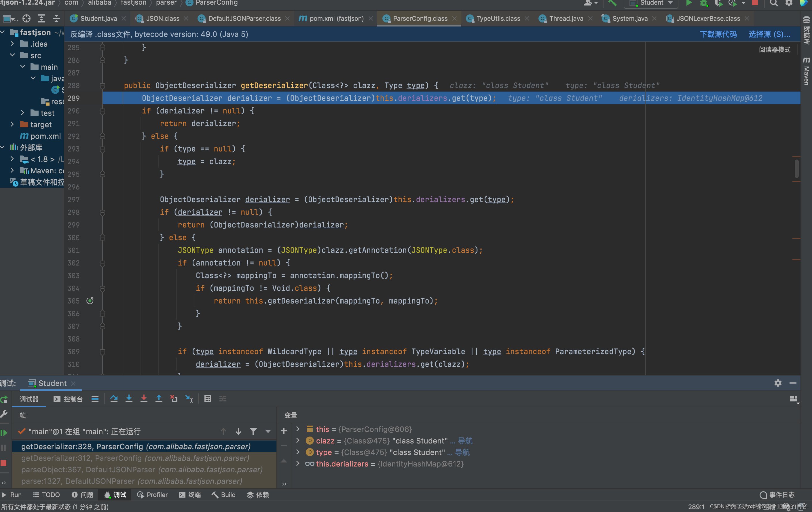This screenshot has height=512, width=812.
Task: Open 事件日志 event log
Action: point(777,495)
